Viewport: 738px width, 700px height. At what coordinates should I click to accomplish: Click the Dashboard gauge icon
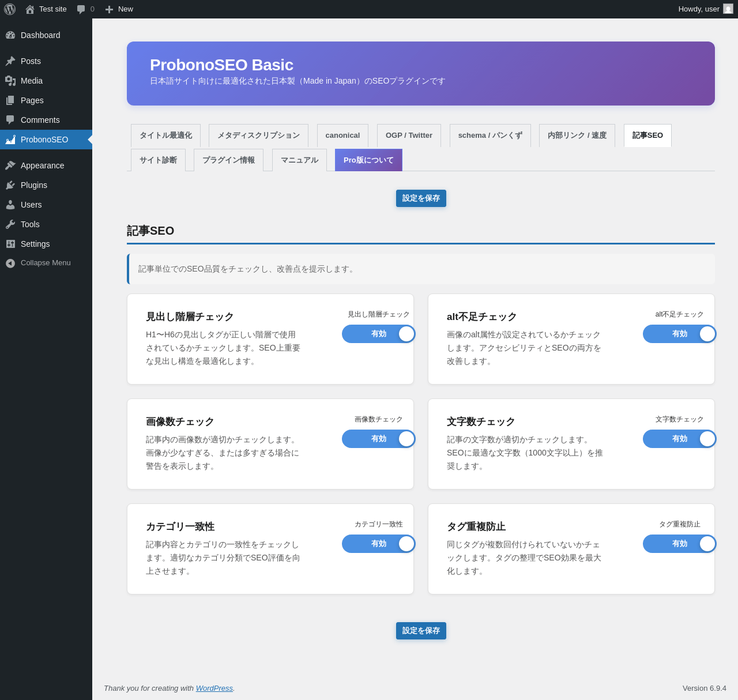[x=10, y=35]
